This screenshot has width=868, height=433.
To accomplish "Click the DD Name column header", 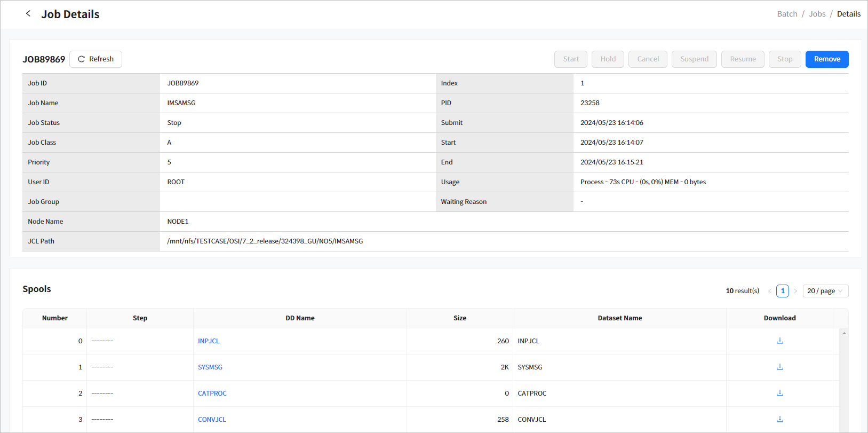I will click(x=300, y=318).
